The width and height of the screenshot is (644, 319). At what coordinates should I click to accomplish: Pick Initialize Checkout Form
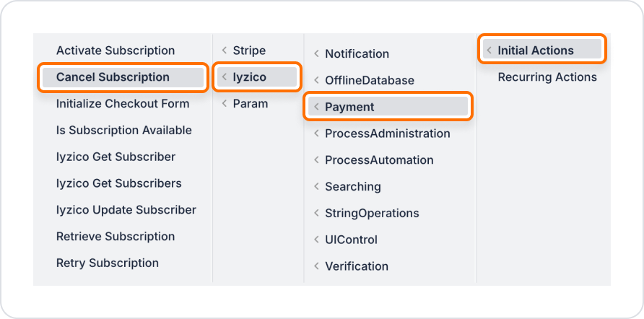(123, 103)
